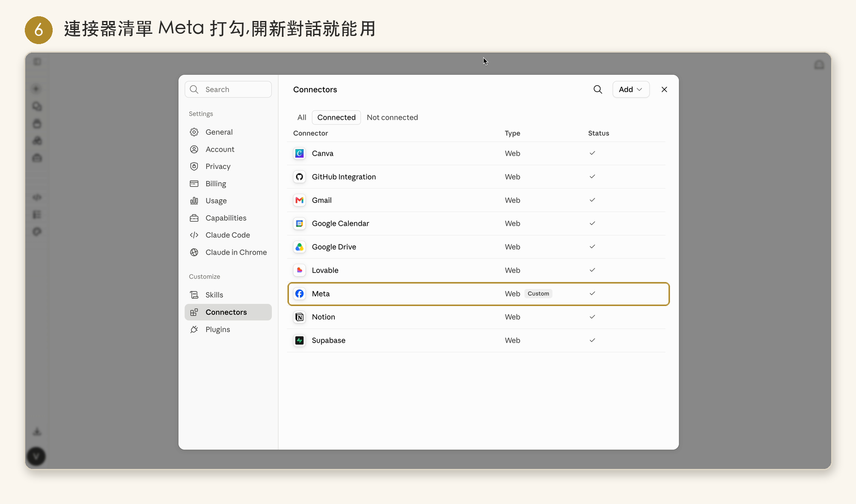Click the GitHub Integration octocat icon
Image resolution: width=856 pixels, height=504 pixels.
point(300,177)
